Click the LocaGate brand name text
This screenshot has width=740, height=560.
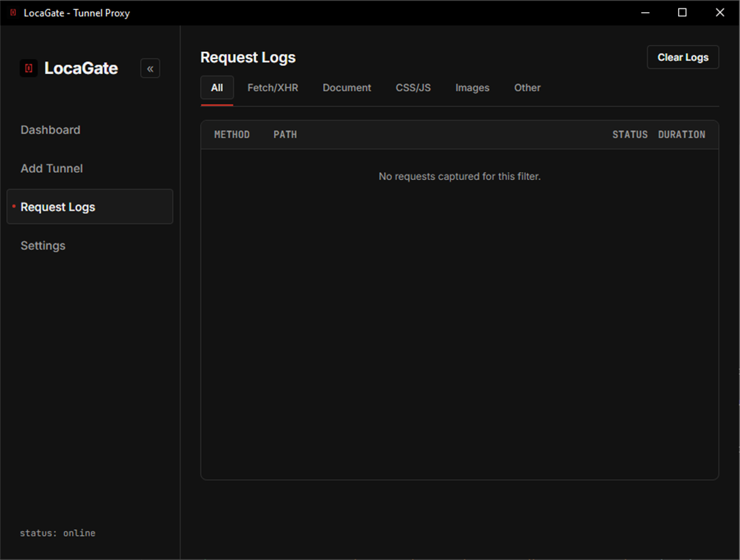(81, 68)
